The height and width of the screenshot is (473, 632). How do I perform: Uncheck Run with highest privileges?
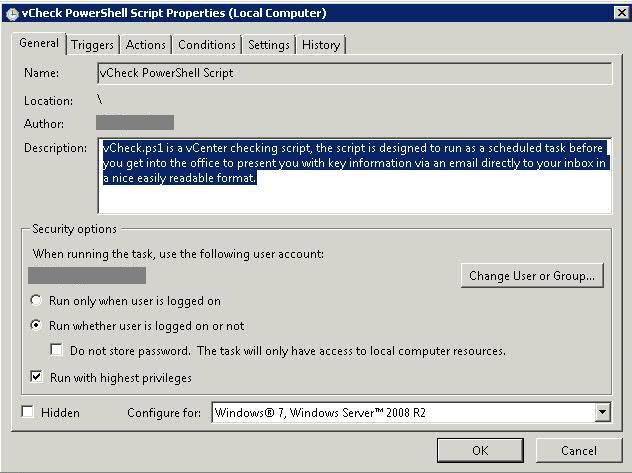click(36, 377)
